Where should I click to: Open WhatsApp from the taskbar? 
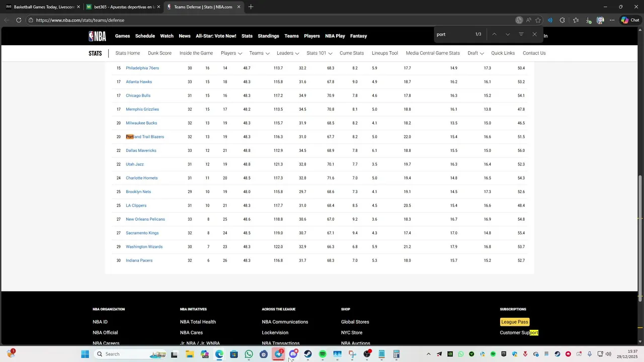(249, 354)
